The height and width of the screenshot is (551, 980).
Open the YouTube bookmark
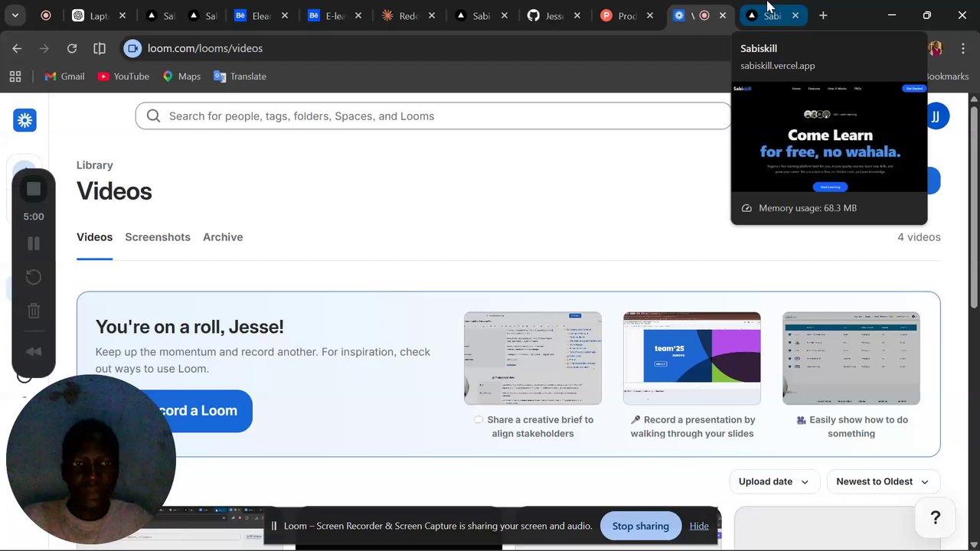coord(123,77)
